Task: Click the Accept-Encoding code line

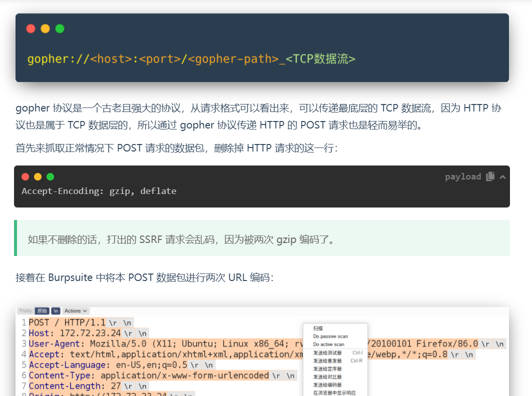Action: (x=99, y=191)
